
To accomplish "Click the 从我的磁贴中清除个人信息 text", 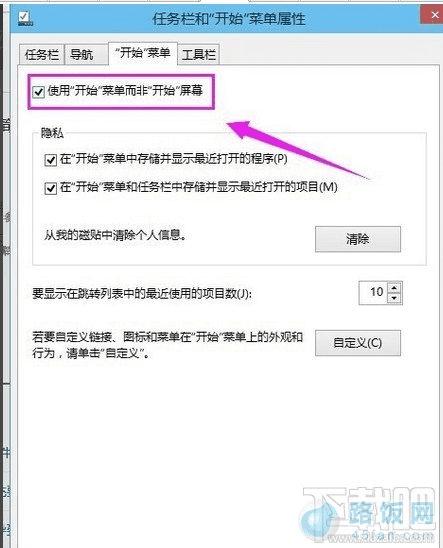I will 115,235.
